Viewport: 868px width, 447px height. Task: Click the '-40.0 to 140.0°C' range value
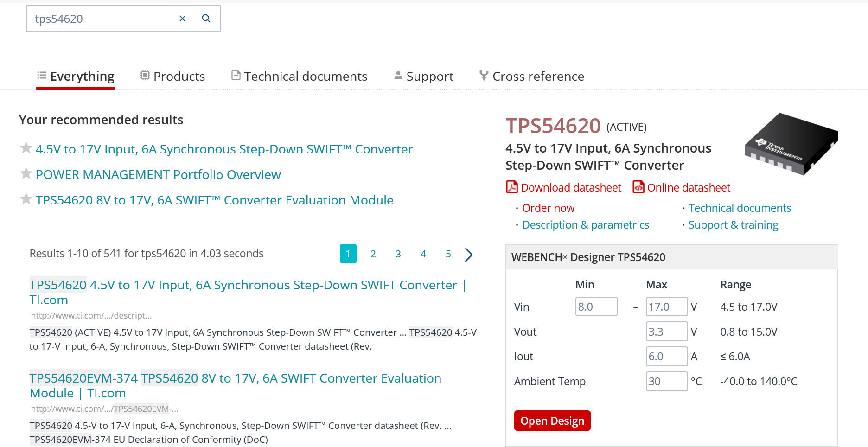click(x=759, y=382)
